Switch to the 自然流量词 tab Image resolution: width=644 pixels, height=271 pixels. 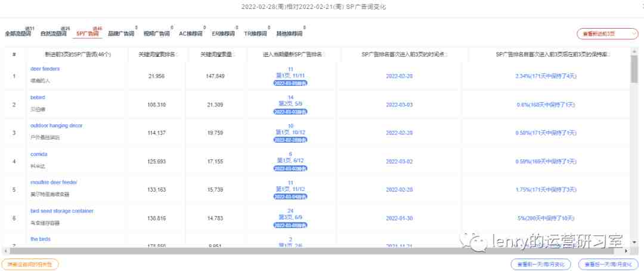click(54, 33)
